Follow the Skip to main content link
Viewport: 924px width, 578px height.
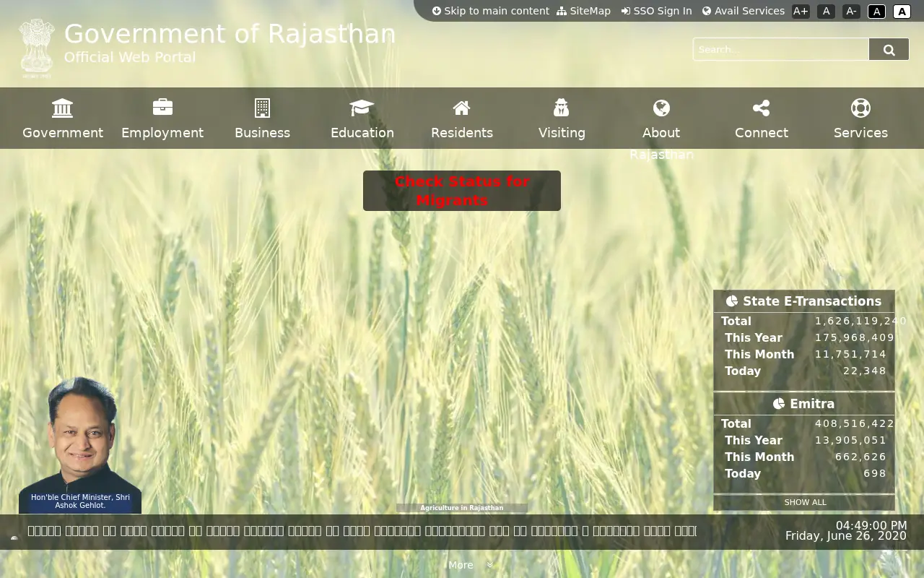click(491, 11)
